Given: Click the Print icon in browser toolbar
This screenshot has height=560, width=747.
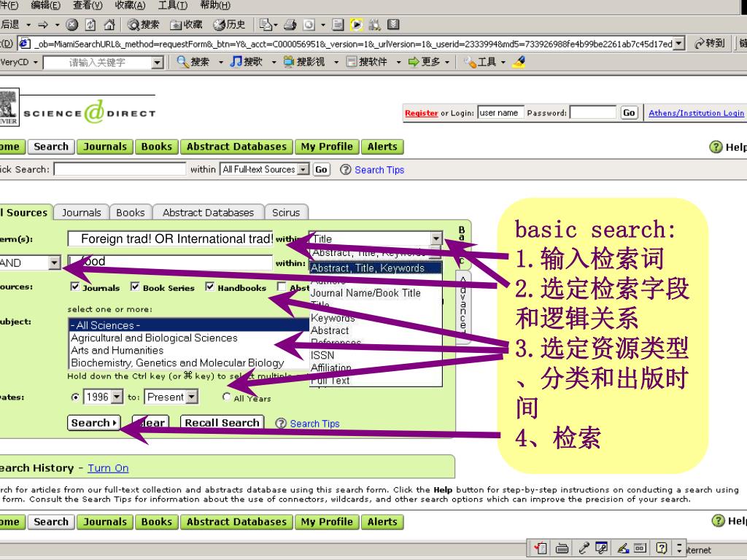Looking at the screenshot, I should 290,25.
